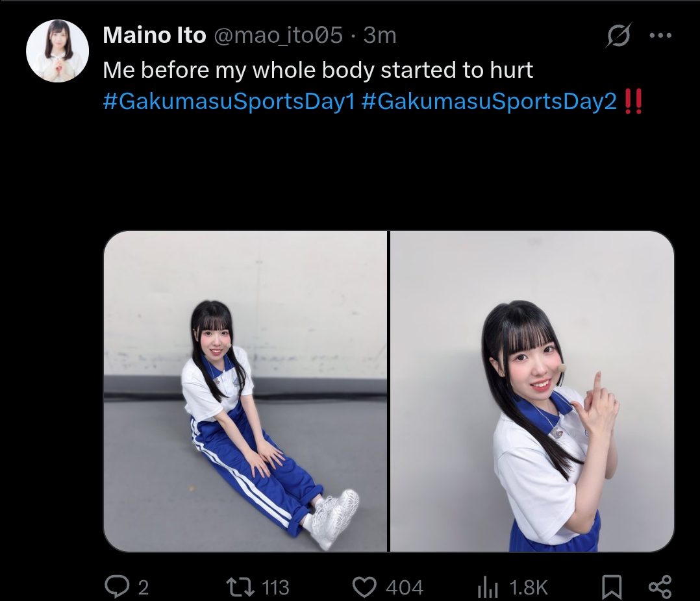Viewport: 700px width, 601px height.
Task: Click the 113 retweet count
Action: [275, 587]
